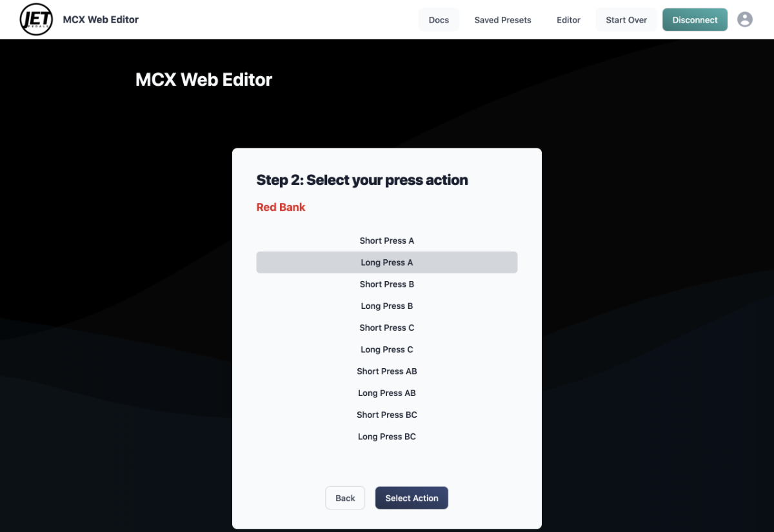Screen dimensions: 774x532
Task: Go to Saved Presets
Action: pyautogui.click(x=503, y=20)
